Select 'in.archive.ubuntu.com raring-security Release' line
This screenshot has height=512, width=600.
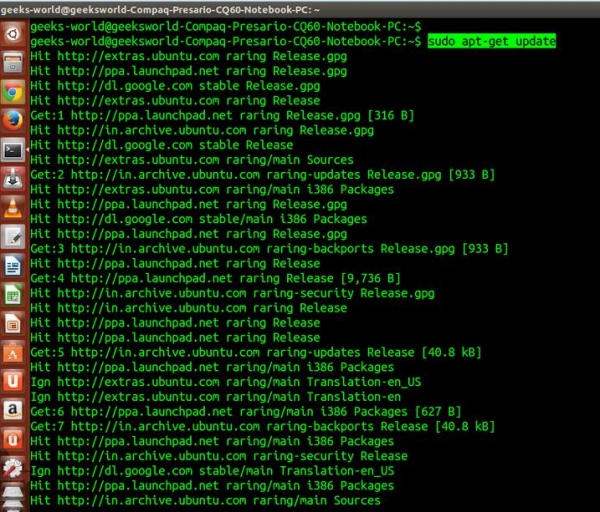(219, 456)
